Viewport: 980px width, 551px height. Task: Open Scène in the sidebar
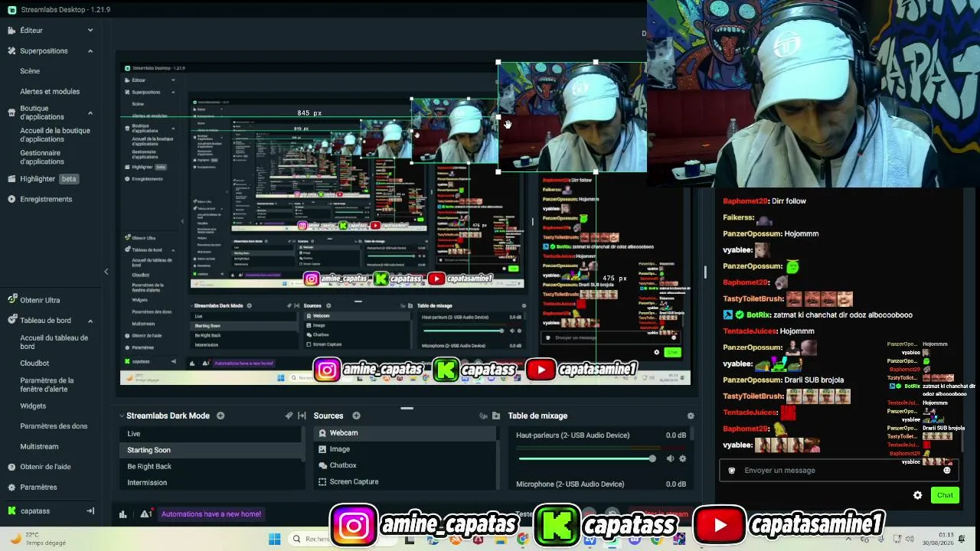[30, 71]
